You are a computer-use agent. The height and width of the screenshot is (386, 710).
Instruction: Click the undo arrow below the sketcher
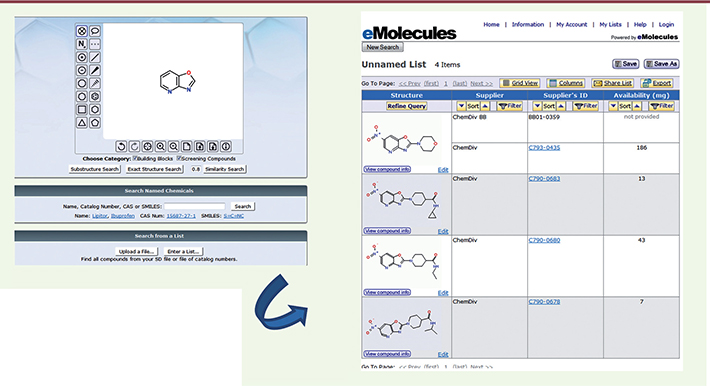(x=121, y=146)
